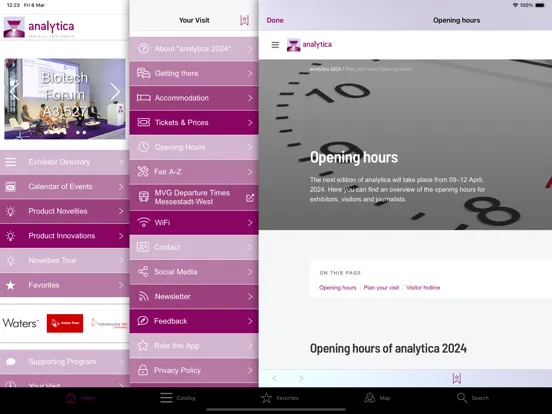Image resolution: width=552 pixels, height=414 pixels.
Task: Open the analytica 2024 breadcrumb link
Action: 325,69
